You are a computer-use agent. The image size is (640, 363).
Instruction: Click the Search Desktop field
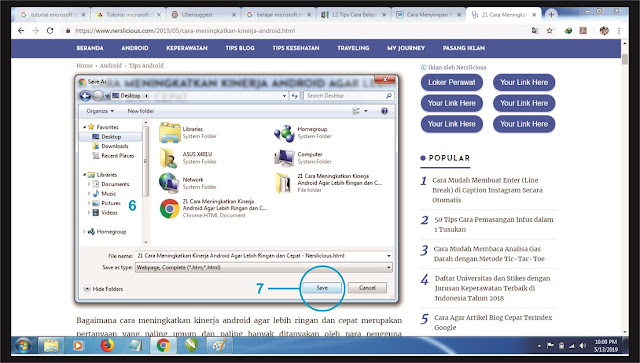click(349, 96)
